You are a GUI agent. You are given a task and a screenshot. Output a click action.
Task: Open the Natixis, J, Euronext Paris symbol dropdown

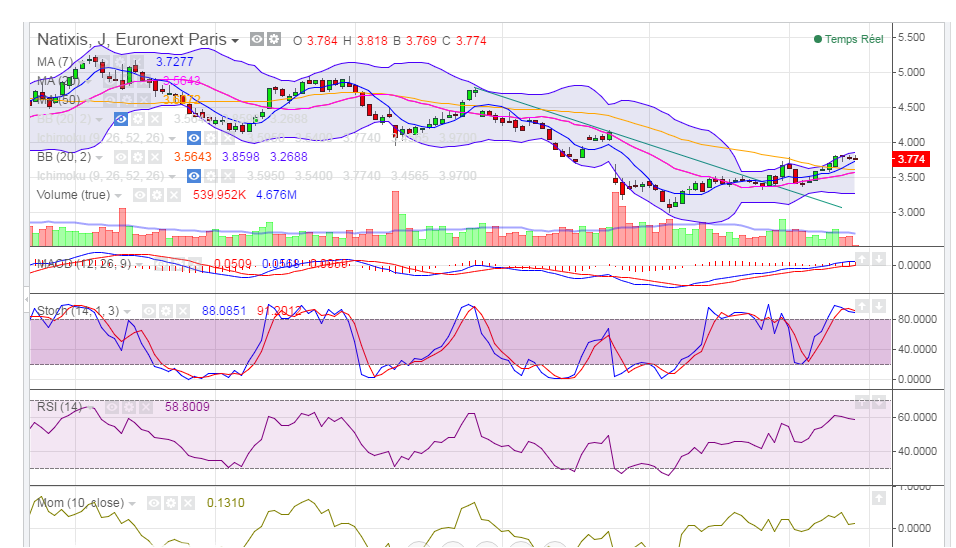[x=235, y=41]
